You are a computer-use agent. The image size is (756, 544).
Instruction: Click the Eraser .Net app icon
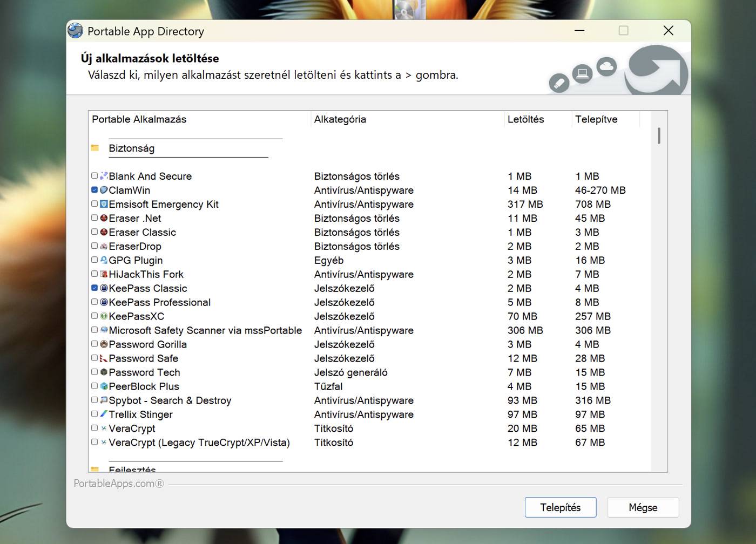(x=104, y=218)
